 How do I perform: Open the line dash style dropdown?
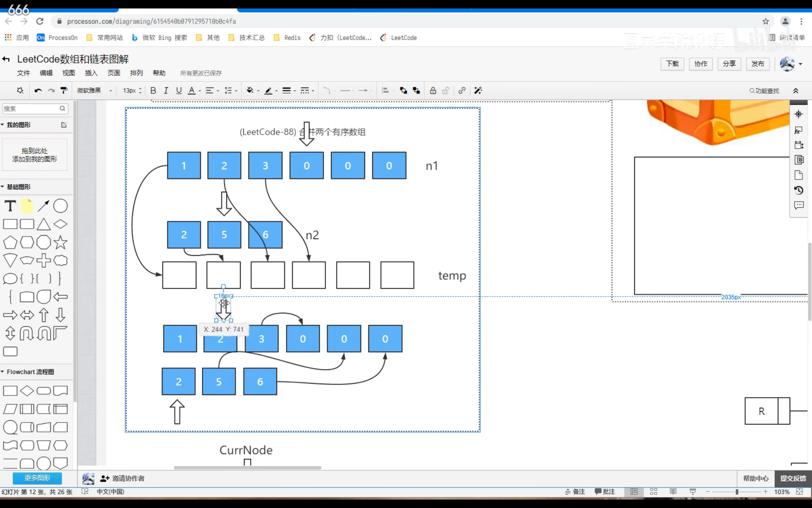(307, 90)
